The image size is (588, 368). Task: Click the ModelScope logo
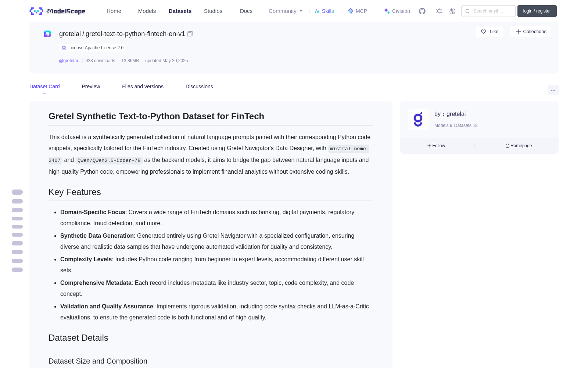[57, 11]
